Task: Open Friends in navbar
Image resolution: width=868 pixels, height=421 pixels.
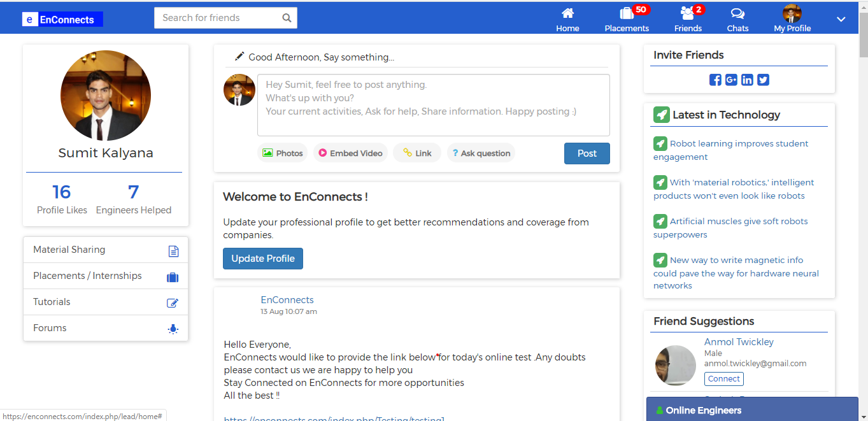Action: (688, 20)
